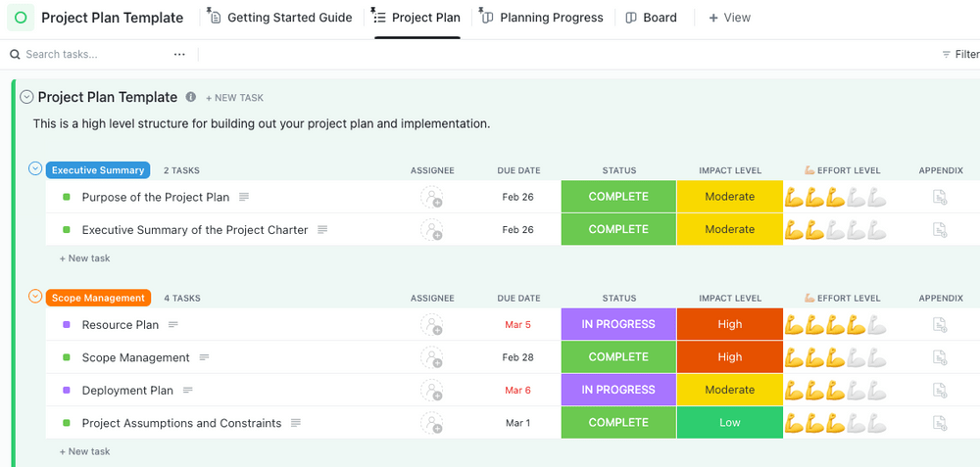Collapse the Executive Summary group
Viewport: 980px width, 467px height.
pos(35,169)
